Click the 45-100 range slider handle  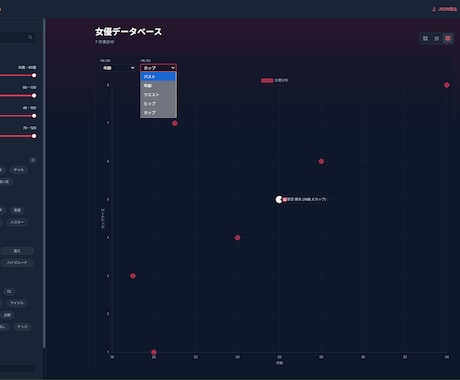[34, 116]
